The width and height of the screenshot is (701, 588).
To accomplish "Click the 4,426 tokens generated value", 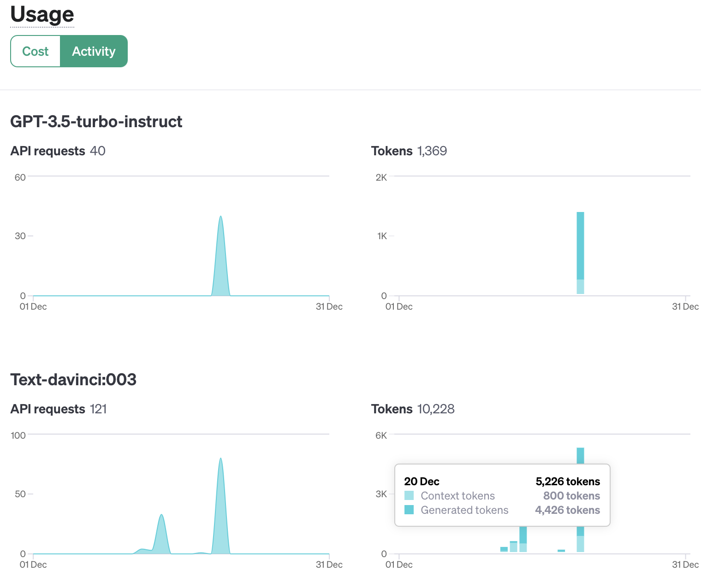I will [x=567, y=510].
